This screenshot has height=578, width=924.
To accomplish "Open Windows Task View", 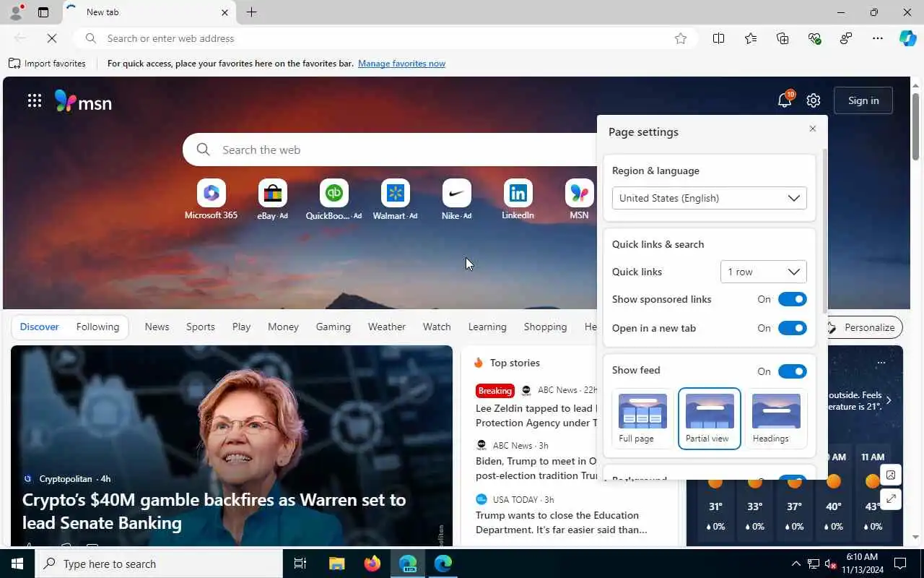I will pos(300,564).
